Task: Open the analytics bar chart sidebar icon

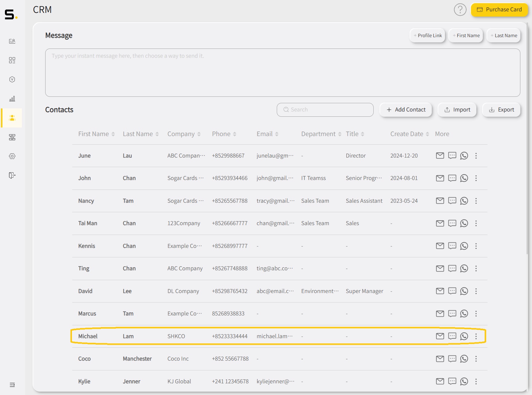Action: coord(12,99)
